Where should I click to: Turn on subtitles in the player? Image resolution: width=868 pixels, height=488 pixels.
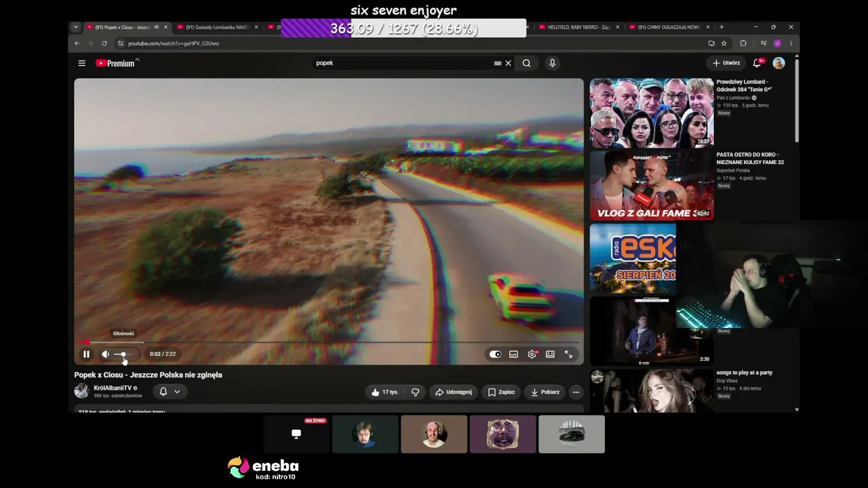tap(513, 354)
